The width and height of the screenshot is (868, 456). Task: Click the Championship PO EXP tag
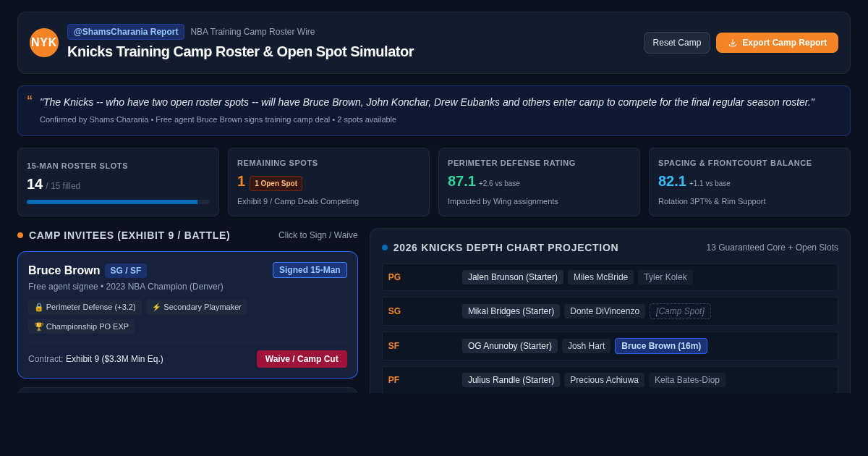(x=81, y=326)
